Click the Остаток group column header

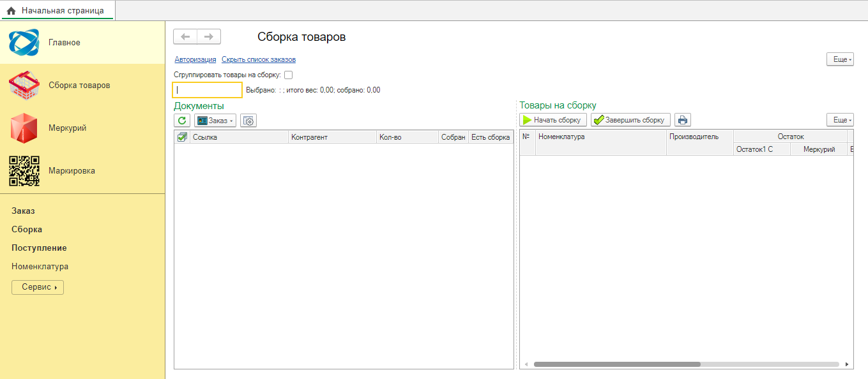tap(791, 137)
